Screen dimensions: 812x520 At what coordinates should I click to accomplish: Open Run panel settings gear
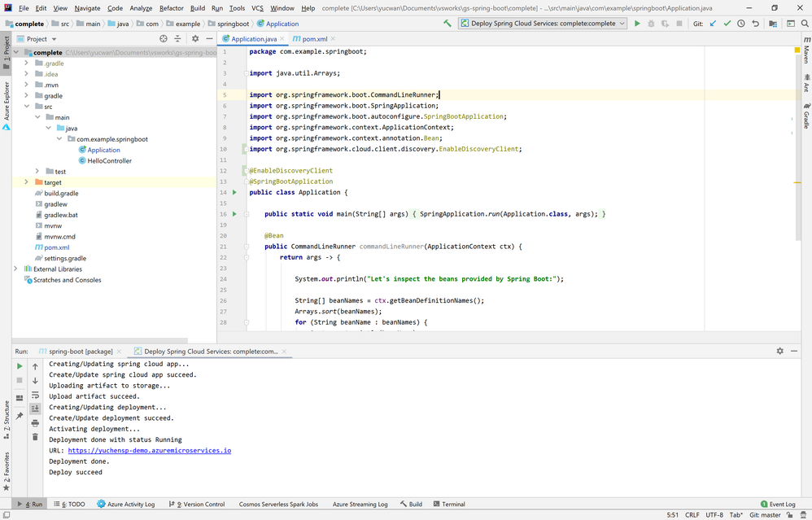[780, 351]
